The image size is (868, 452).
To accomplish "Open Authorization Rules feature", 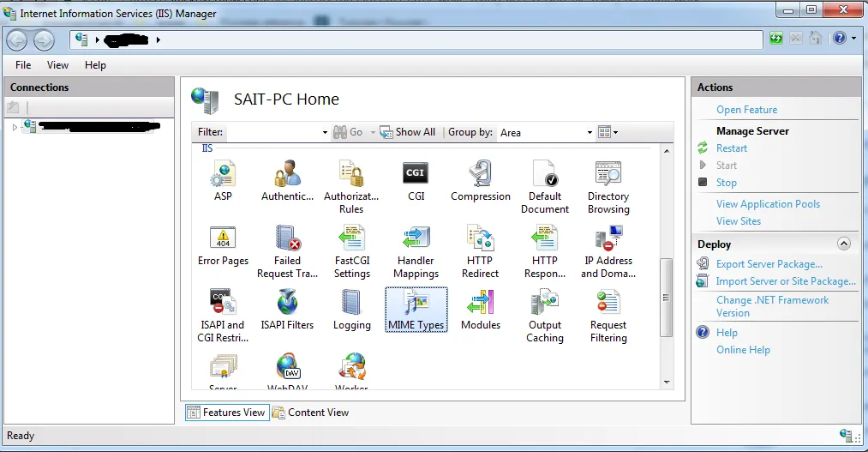I will tap(351, 187).
